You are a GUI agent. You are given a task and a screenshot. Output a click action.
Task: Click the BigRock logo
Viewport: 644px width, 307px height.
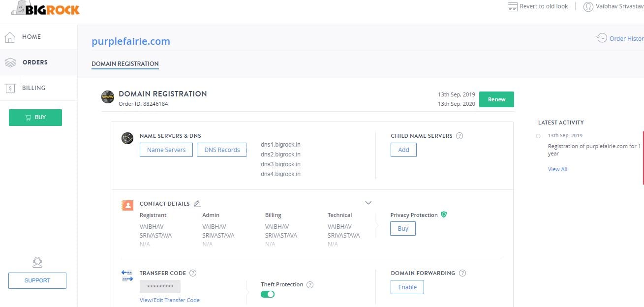(46, 9)
